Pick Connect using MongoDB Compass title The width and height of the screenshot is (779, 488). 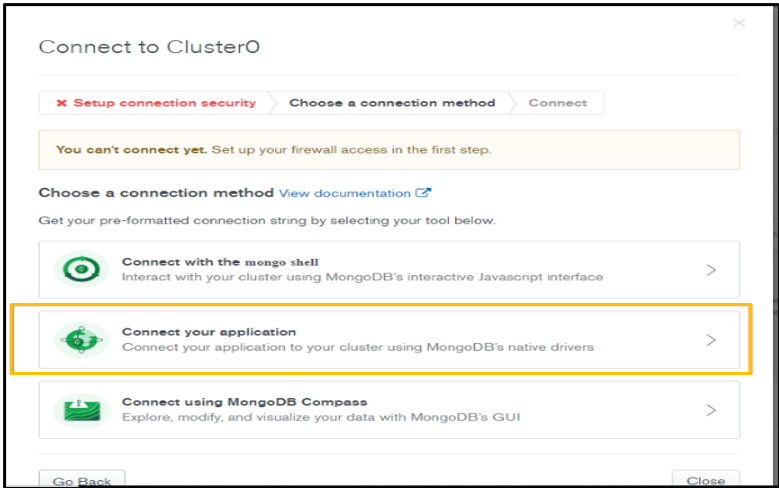[245, 402]
